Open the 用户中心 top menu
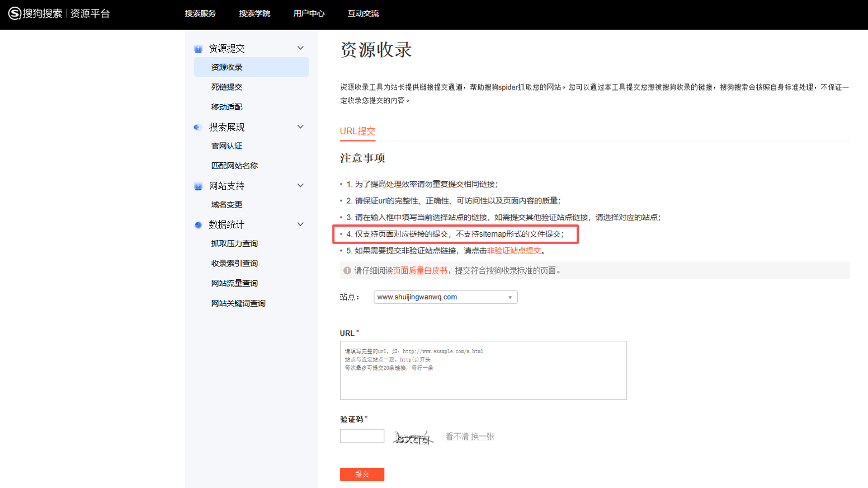This screenshot has width=868, height=488. (x=309, y=13)
